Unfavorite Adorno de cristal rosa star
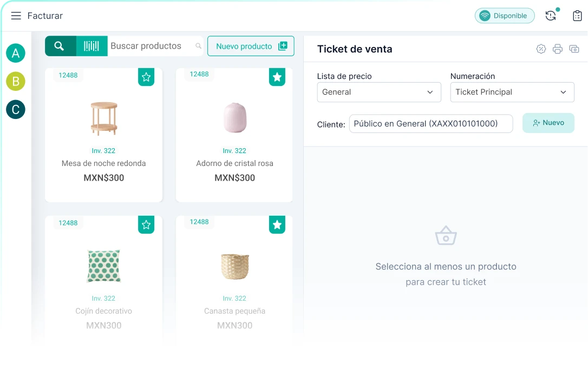Viewport: 588px width, 365px height. (x=277, y=77)
